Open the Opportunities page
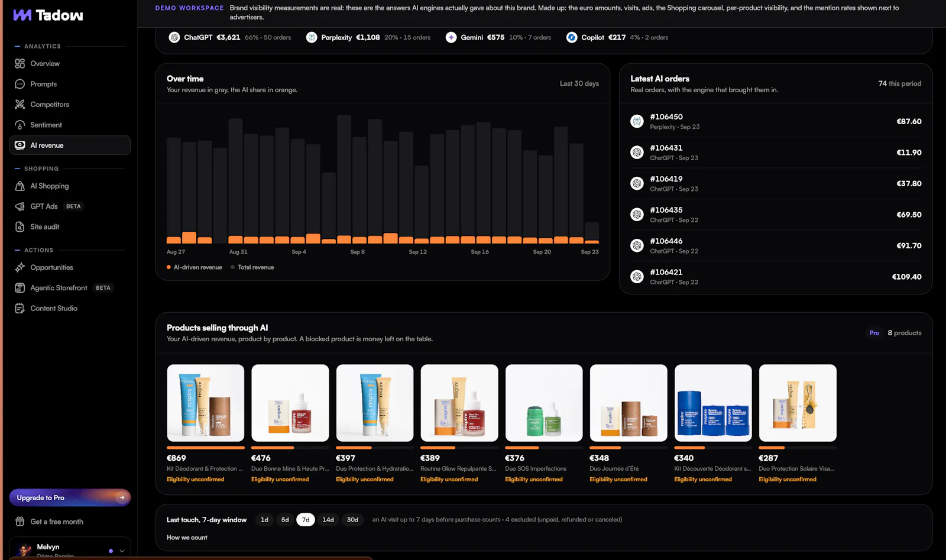The image size is (946, 560). (x=70, y=267)
